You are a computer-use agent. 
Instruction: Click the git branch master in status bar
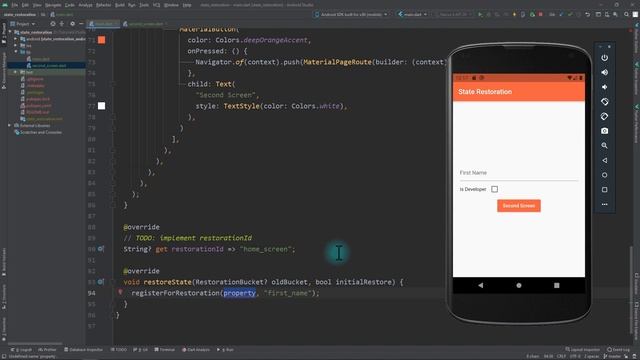611,356
